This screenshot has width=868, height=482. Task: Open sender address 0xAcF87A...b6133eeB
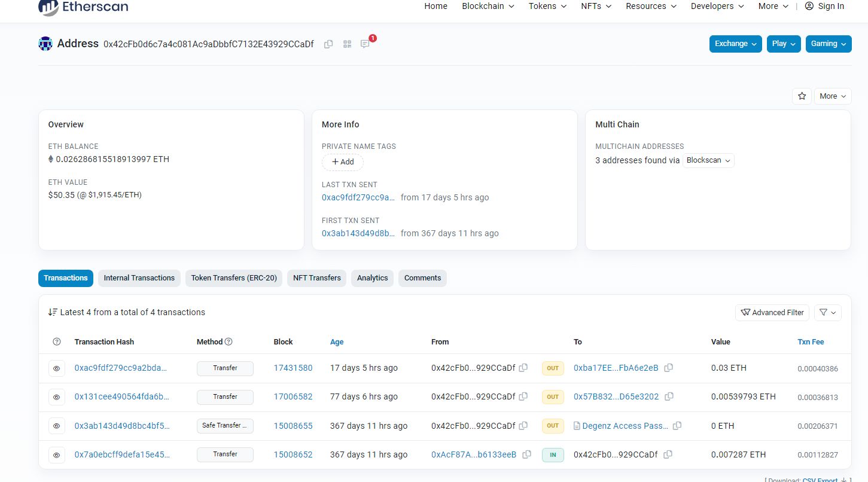(474, 454)
